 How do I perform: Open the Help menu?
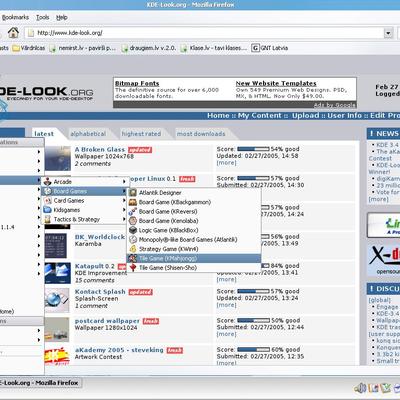tap(62, 17)
